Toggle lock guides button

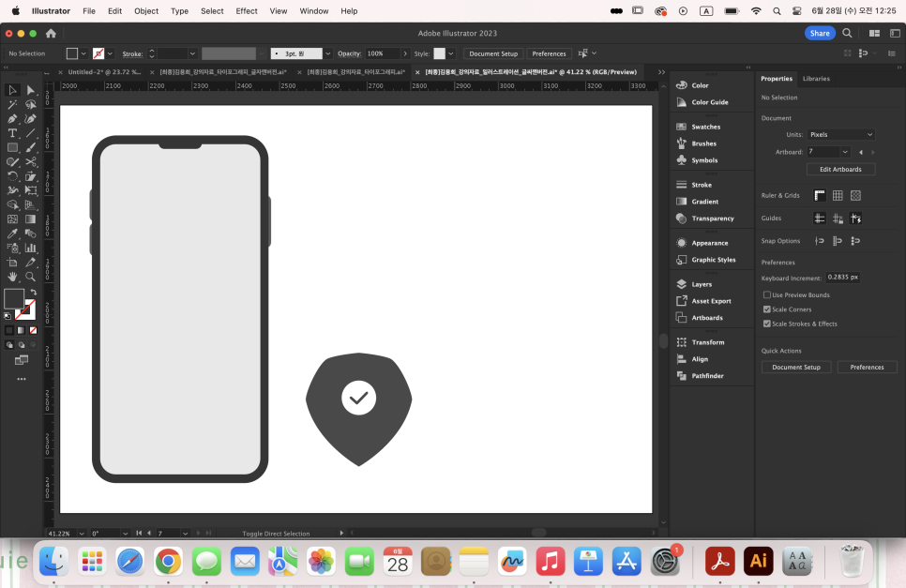point(838,219)
